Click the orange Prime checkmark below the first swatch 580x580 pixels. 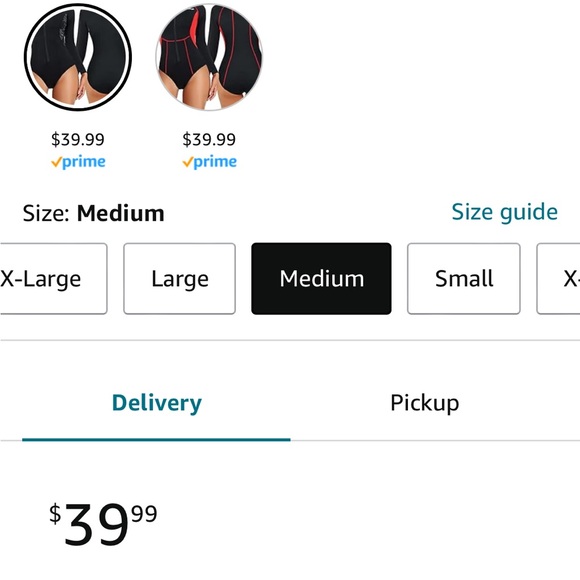point(56,162)
